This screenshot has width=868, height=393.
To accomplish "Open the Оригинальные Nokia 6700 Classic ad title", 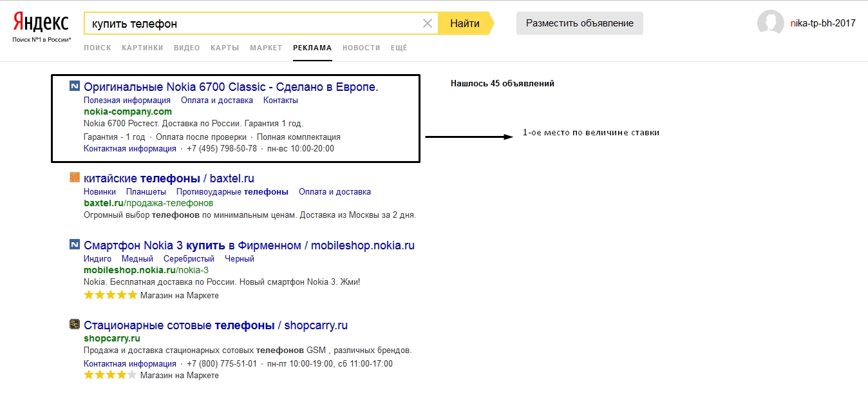I will tap(231, 87).
